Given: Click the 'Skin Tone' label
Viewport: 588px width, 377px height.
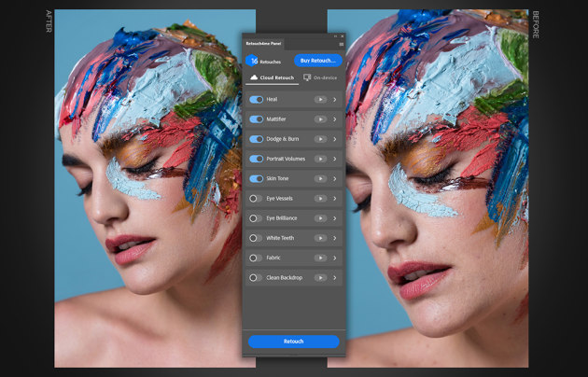Looking at the screenshot, I should pyautogui.click(x=277, y=179).
